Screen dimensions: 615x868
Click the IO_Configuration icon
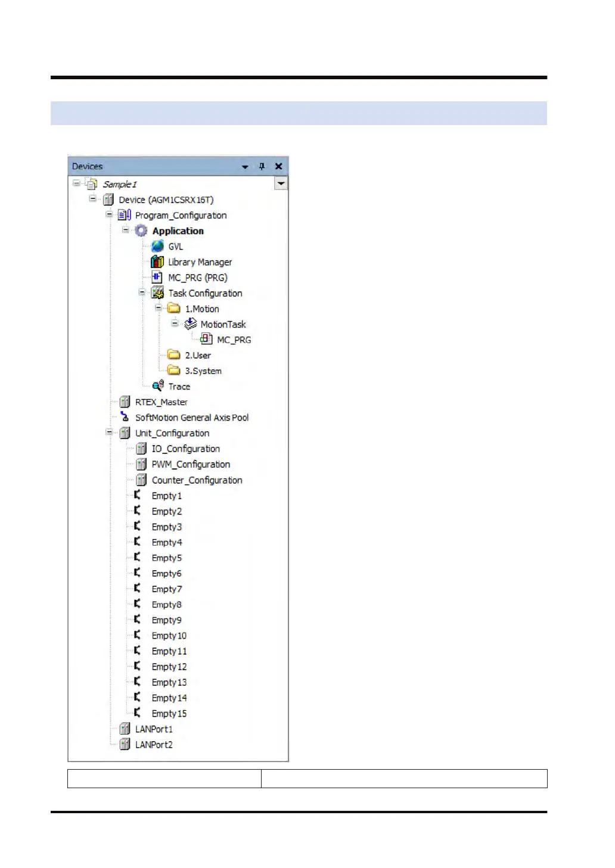click(x=141, y=448)
